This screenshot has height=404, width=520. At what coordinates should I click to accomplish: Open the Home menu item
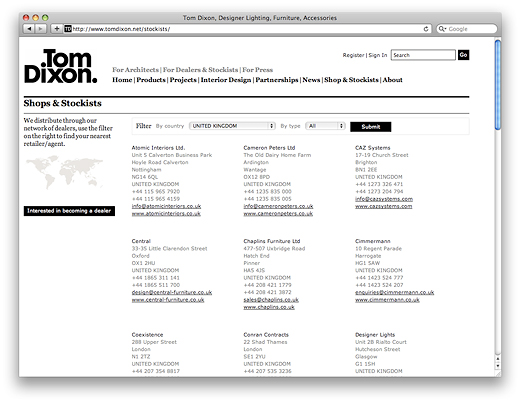122,80
